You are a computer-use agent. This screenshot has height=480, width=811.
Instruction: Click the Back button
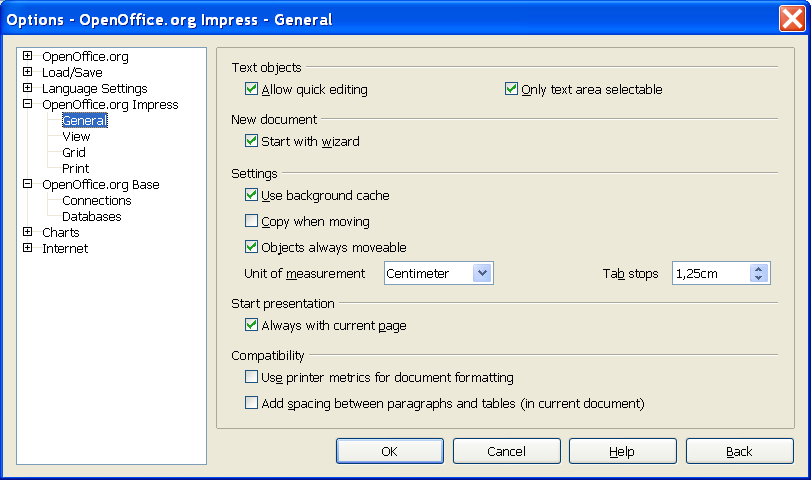740,451
